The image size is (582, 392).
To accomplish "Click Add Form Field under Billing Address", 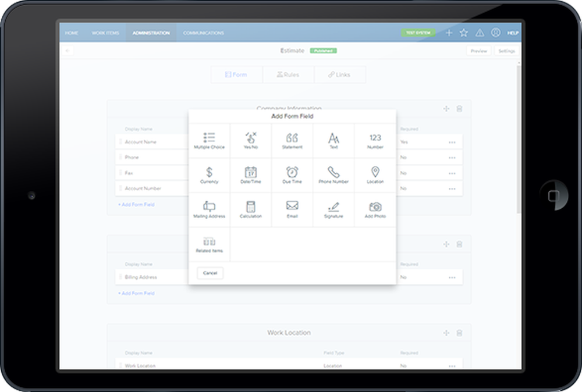I will [x=136, y=293].
